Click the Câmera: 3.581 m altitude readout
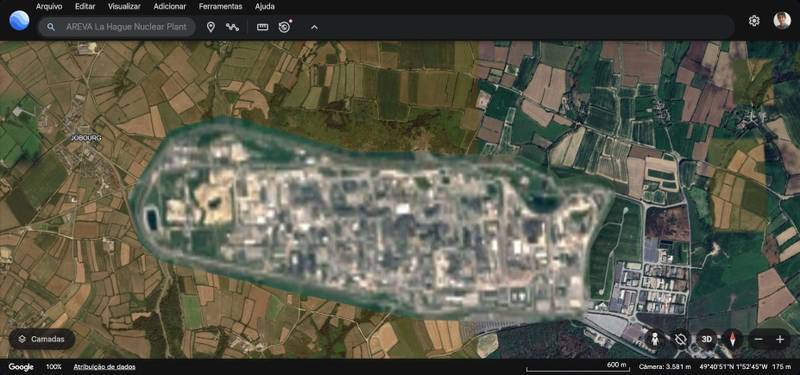The image size is (800, 375). [x=665, y=367]
